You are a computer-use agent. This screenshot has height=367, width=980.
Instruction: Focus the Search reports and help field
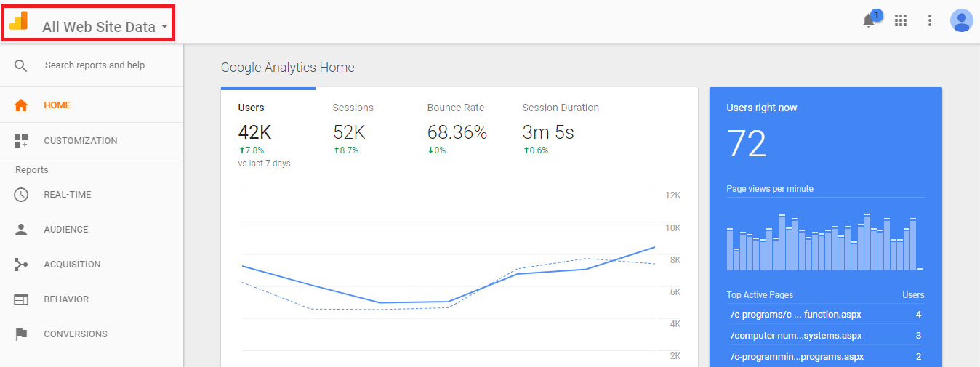[95, 65]
